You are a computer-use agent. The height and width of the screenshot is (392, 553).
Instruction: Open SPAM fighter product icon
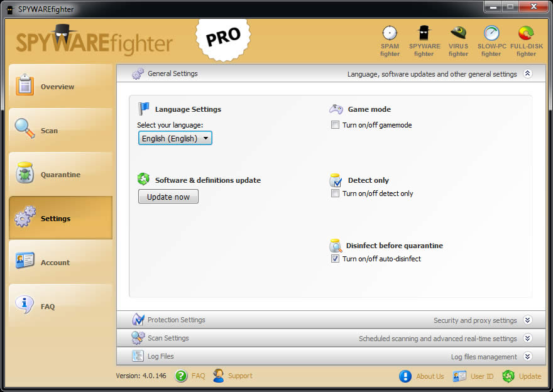point(390,33)
